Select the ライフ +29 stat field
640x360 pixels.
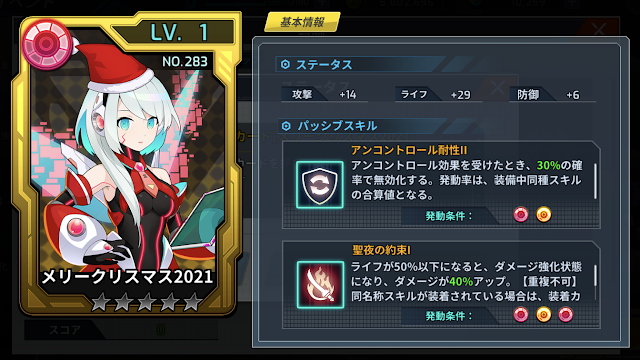pos(438,95)
